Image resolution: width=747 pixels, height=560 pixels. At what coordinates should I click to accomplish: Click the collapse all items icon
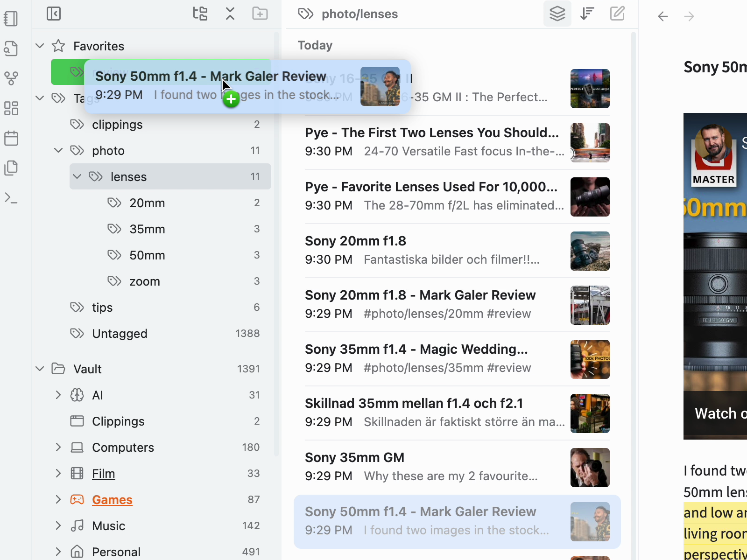pyautogui.click(x=230, y=14)
